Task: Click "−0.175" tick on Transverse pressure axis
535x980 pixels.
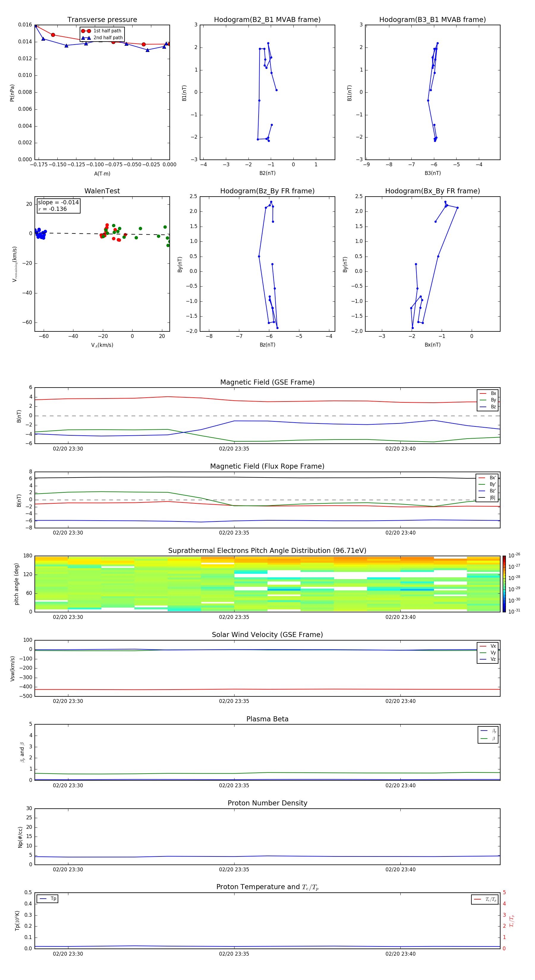Action: [38, 165]
